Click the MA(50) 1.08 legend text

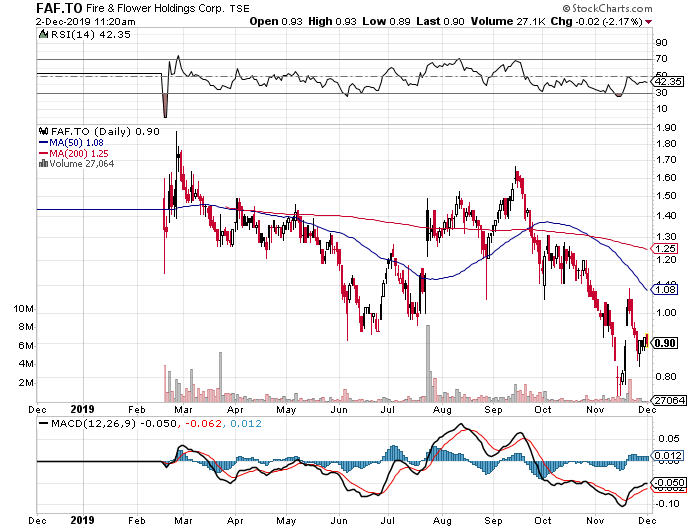click(x=76, y=142)
